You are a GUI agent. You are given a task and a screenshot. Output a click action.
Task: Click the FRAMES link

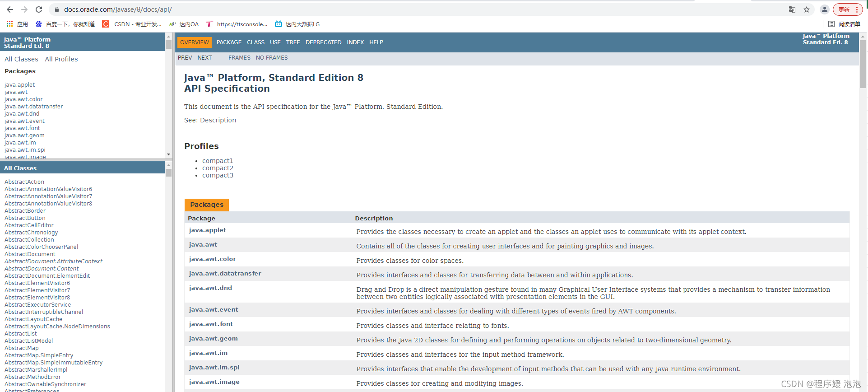pos(239,57)
